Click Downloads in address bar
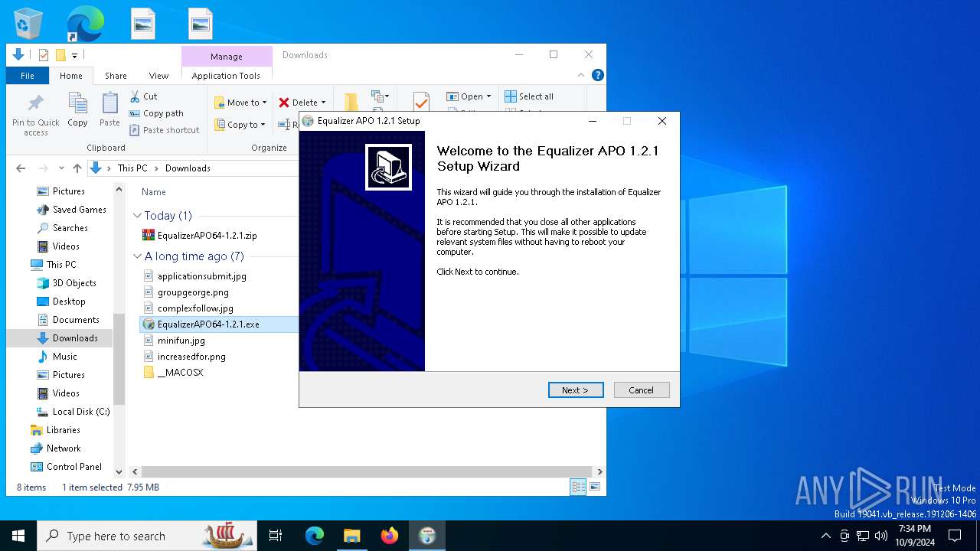 click(x=188, y=168)
